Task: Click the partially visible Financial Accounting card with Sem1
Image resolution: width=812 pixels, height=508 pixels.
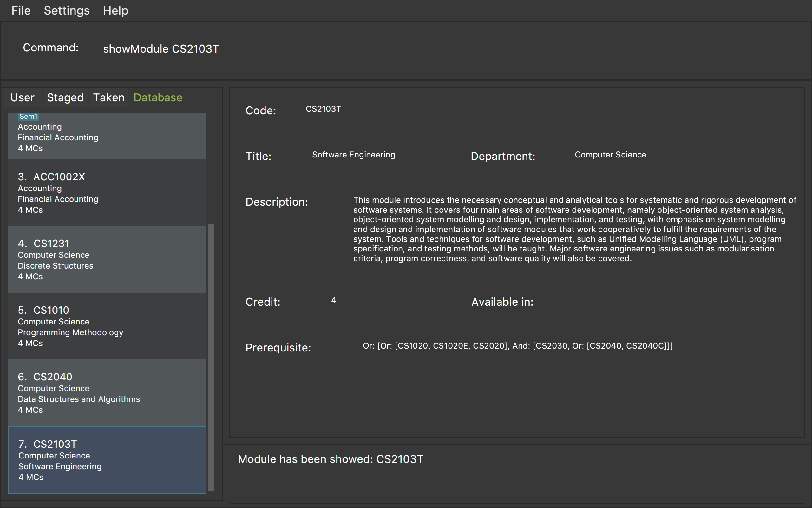Action: pos(107,136)
